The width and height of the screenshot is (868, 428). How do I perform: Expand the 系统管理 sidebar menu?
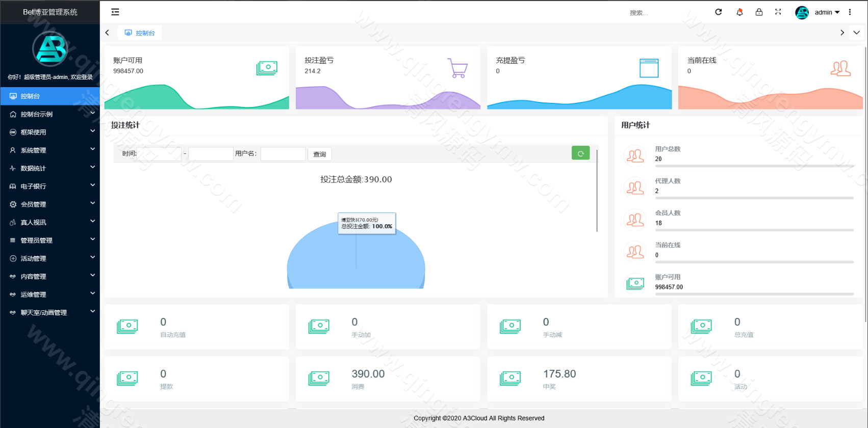click(x=50, y=150)
